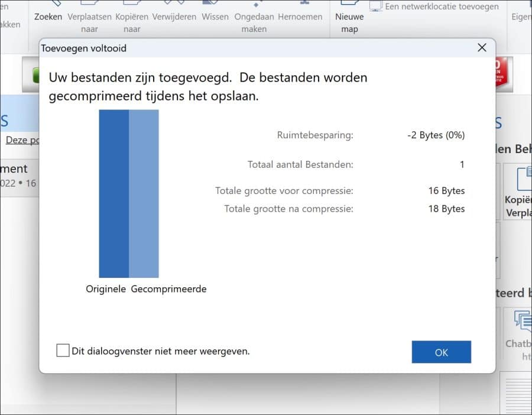The height and width of the screenshot is (415, 532).
Task: Click the 'Originele' chart label
Action: point(106,288)
